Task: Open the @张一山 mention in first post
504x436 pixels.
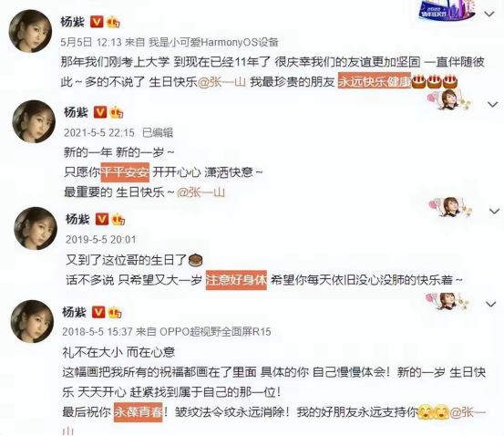Action: [221, 82]
